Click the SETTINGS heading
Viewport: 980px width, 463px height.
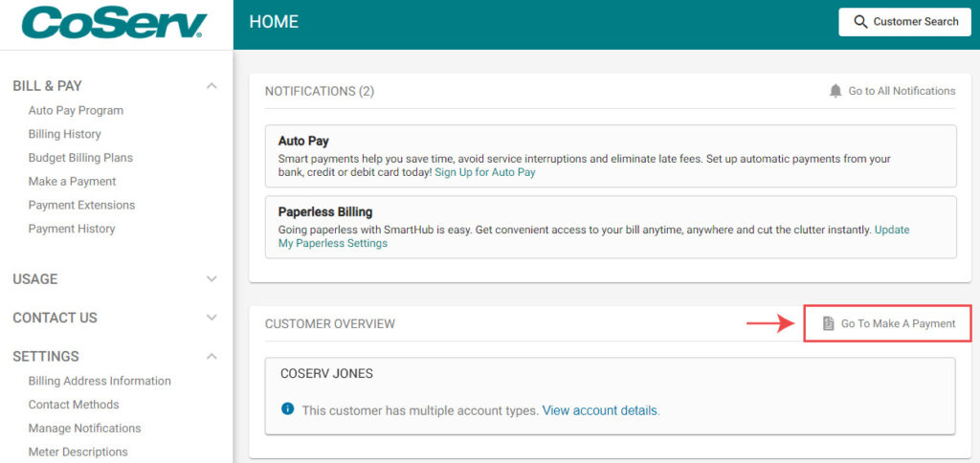click(46, 356)
